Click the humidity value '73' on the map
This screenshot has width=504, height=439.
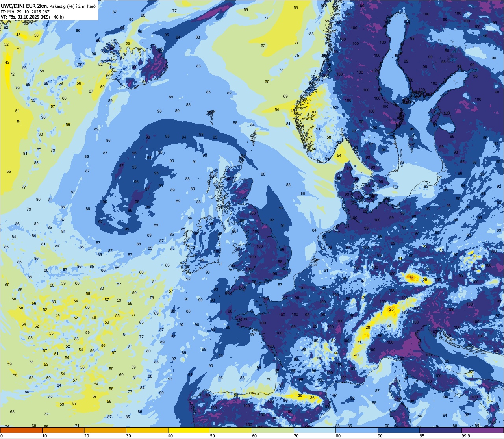pos(281,70)
